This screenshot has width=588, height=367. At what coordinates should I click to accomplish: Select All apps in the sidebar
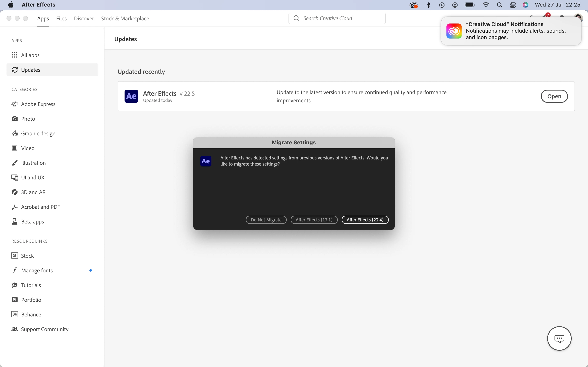click(x=30, y=55)
